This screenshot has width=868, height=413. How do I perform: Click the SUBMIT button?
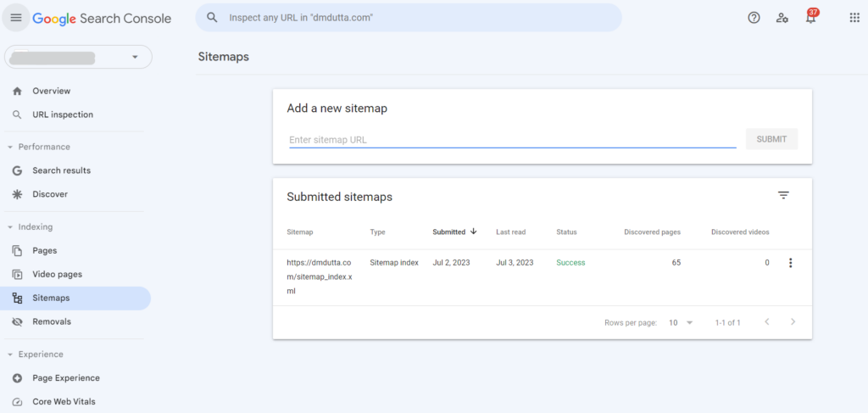pos(771,139)
